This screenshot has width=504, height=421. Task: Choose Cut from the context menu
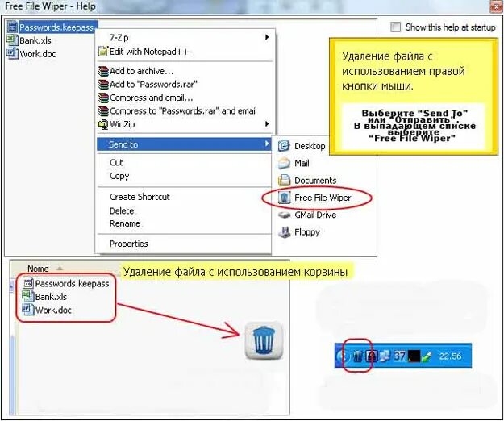tap(116, 163)
